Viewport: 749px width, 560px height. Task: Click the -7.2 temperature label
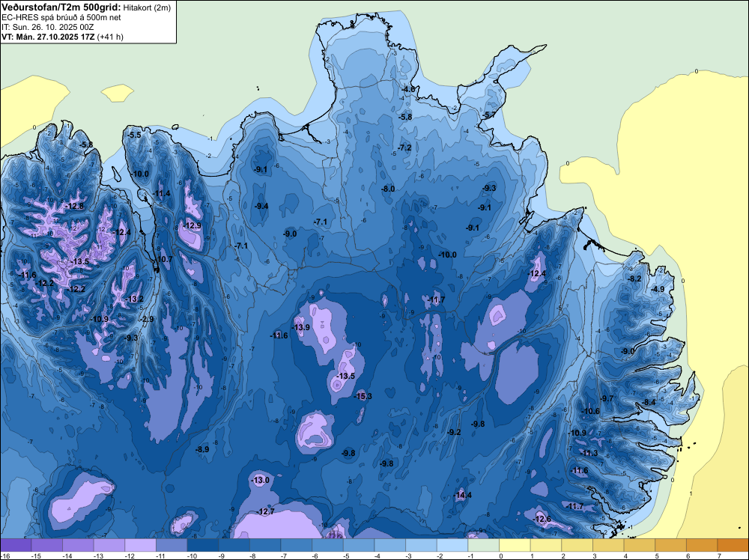404,148
